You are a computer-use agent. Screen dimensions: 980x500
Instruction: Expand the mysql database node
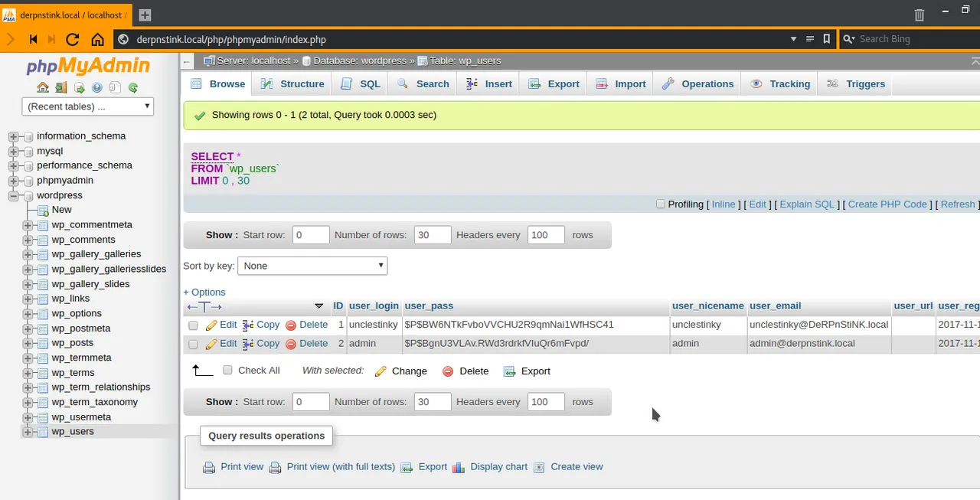pos(13,152)
